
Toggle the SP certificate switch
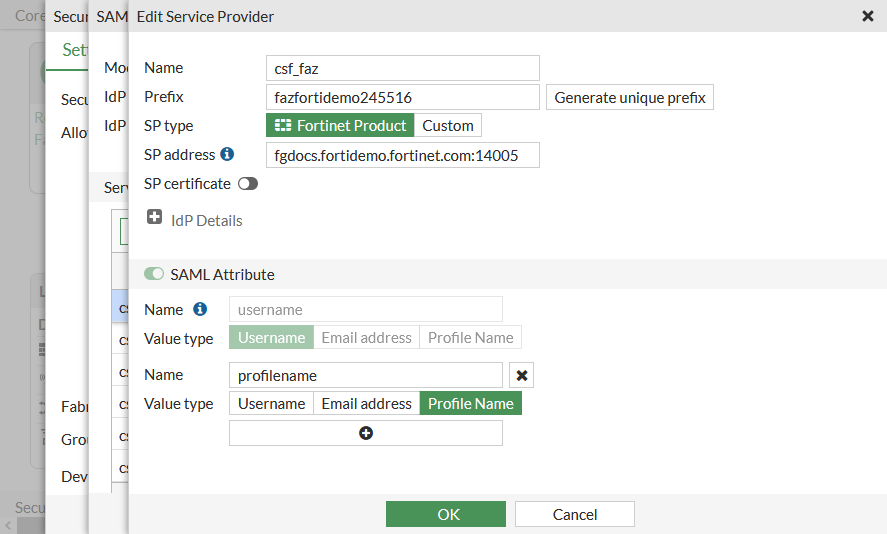pos(248,184)
